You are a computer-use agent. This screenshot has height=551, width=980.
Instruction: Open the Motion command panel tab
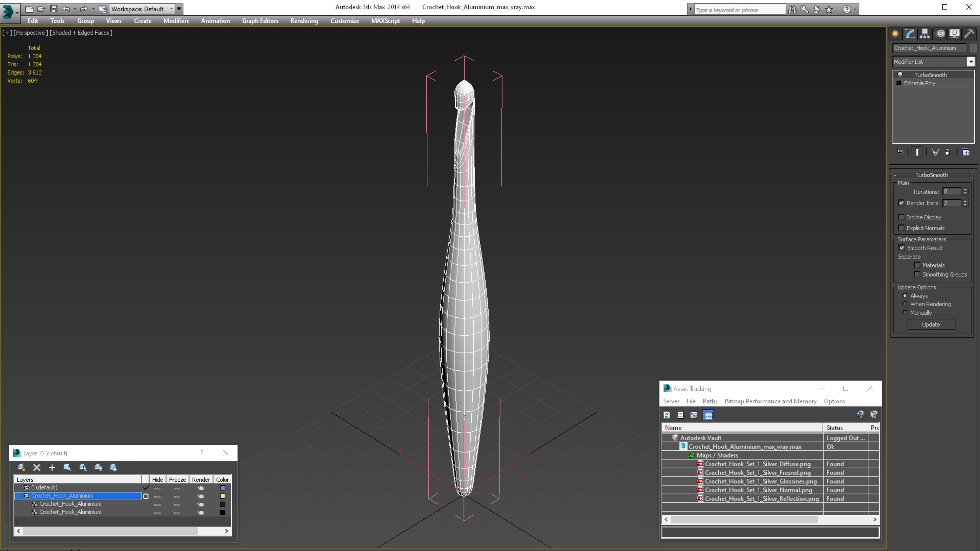[940, 34]
